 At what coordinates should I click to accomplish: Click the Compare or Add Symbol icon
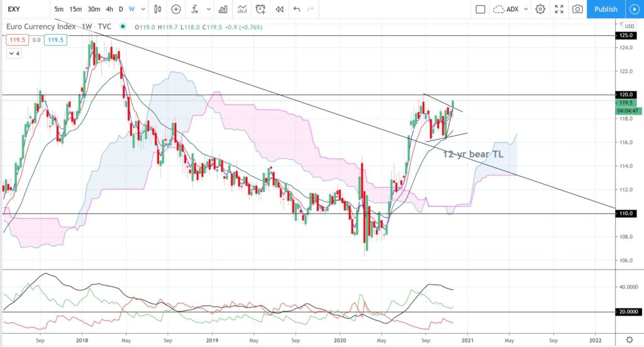click(176, 9)
